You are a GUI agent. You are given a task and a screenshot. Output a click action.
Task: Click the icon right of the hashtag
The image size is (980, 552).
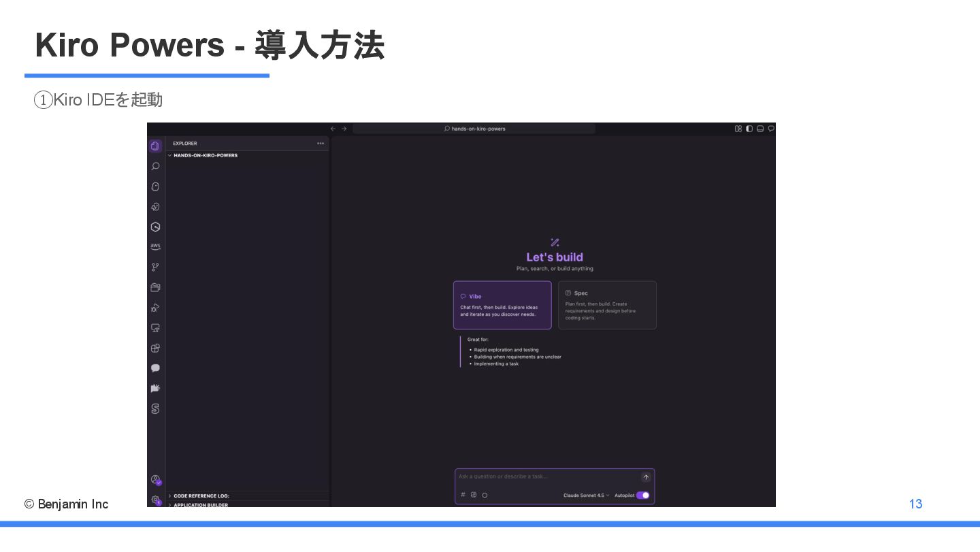[474, 495]
